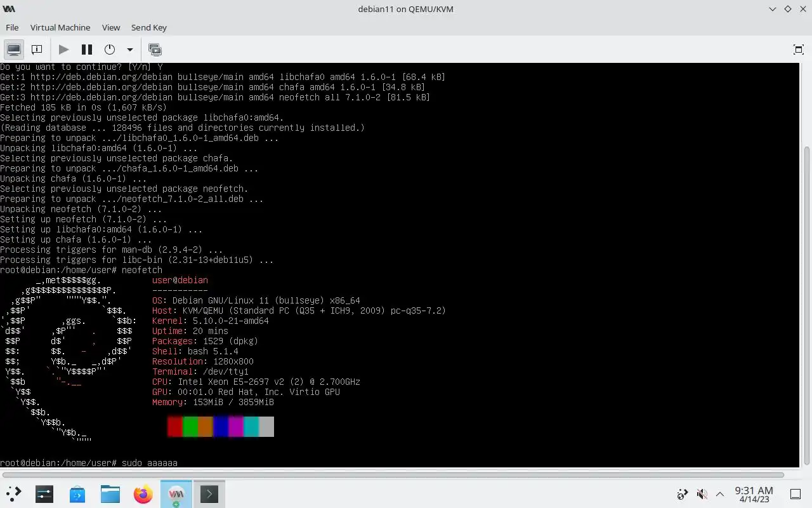Click the 'CPU: Intel Xeon E5-2697 v2' line
Screen dimensions: 812x508
[256, 382]
